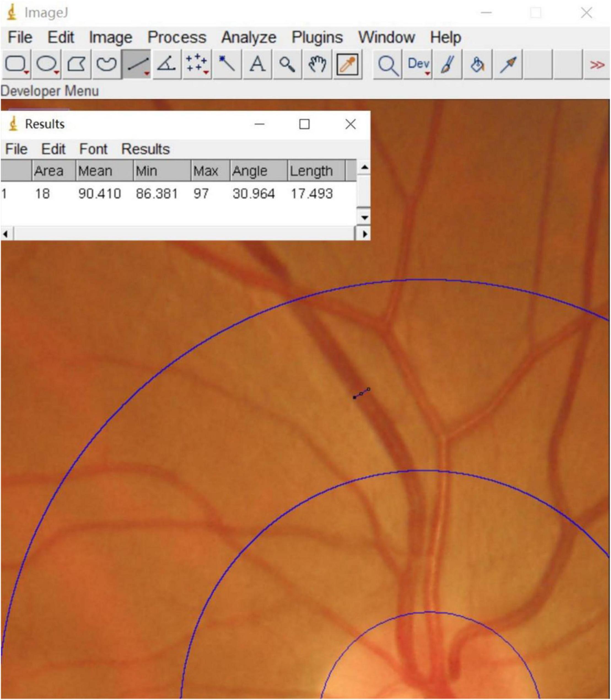Click Results table scroll down arrow
Viewport: 611px width, 700px height.
pyautogui.click(x=365, y=217)
